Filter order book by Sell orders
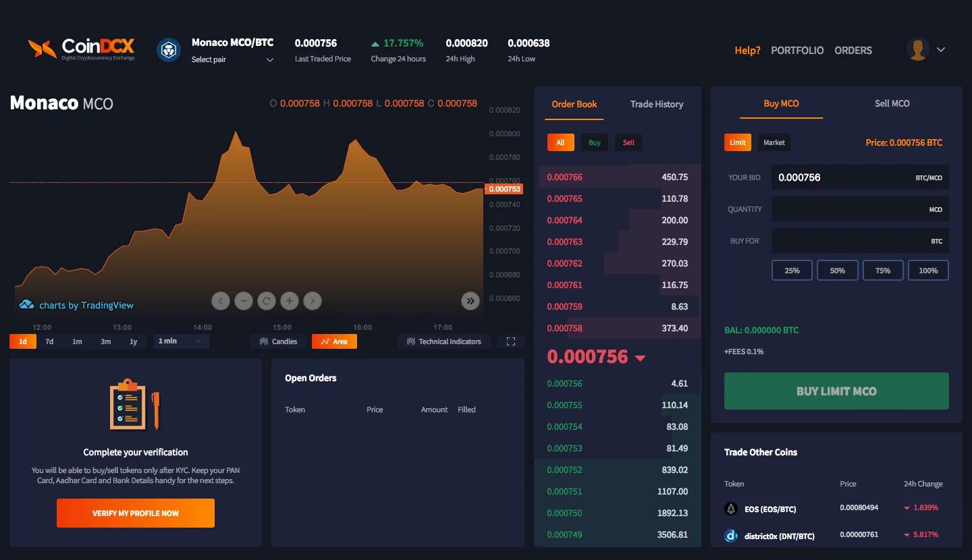Viewport: 972px width, 560px height. [x=628, y=142]
